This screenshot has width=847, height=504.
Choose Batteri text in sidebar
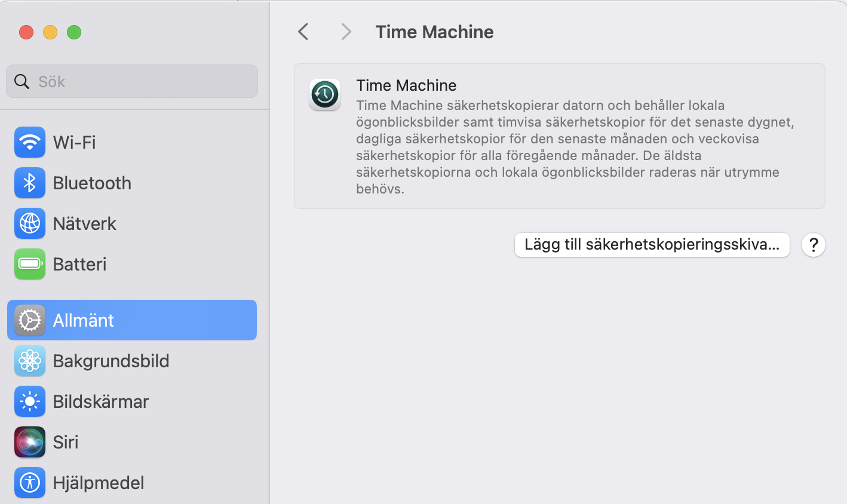pos(80,264)
